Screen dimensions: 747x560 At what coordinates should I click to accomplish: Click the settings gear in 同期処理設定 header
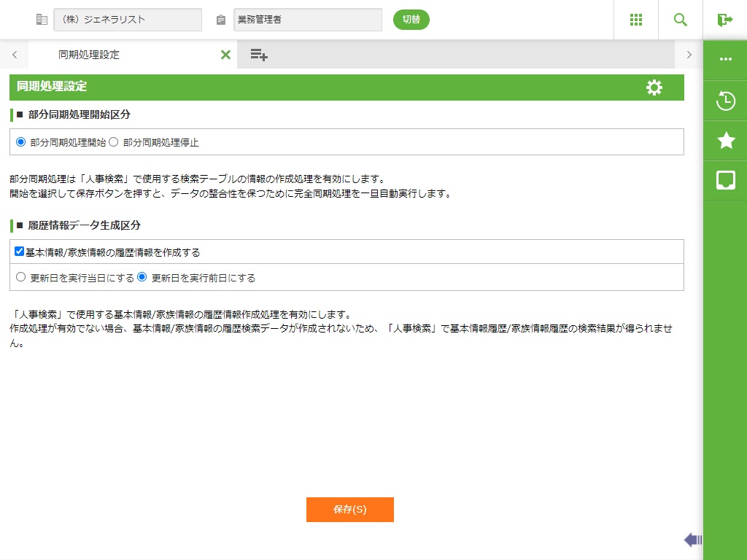[654, 87]
